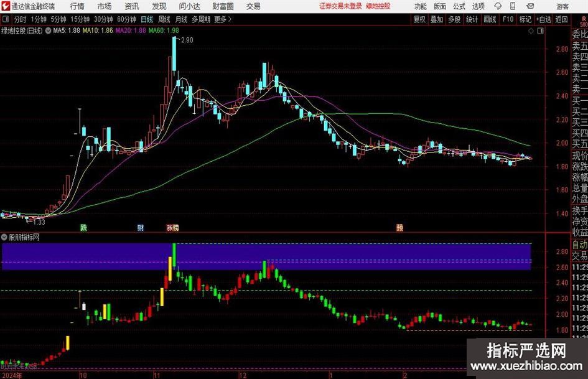
Task: Expand the 绿地控股(日线) indicator dropdown arrow
Action: pyautogui.click(x=48, y=30)
